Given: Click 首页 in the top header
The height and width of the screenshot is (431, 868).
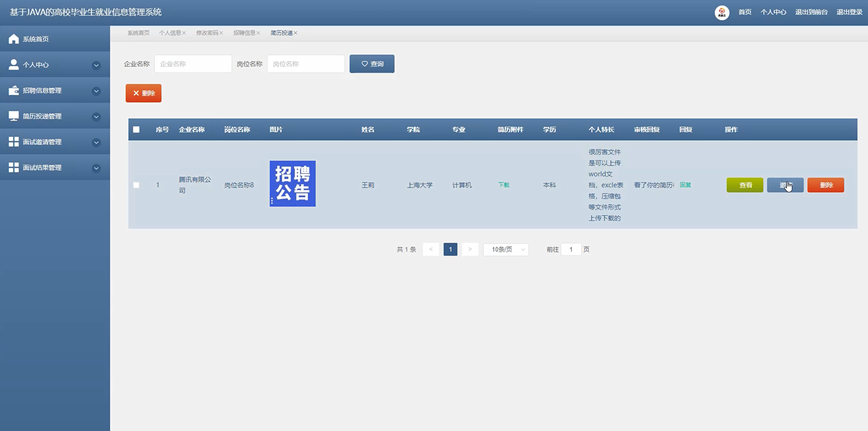Looking at the screenshot, I should (745, 12).
